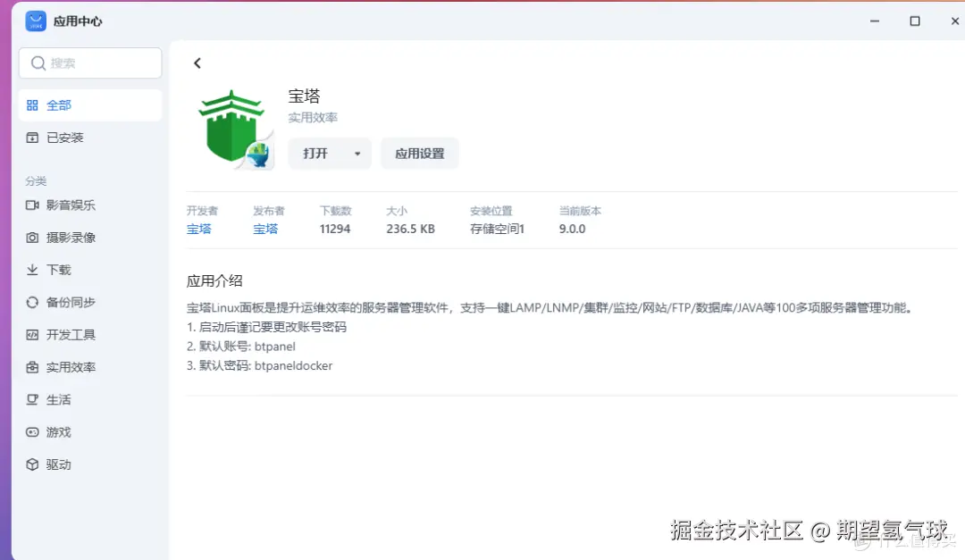This screenshot has width=965, height=560.
Task: Click the 影音娱乐 video camera icon
Action: (x=33, y=205)
